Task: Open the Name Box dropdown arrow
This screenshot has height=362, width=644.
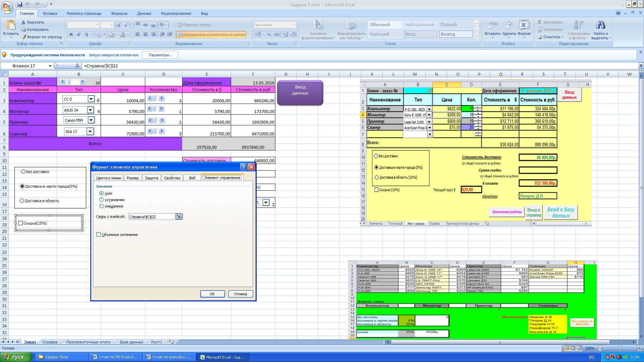Action: pos(50,66)
